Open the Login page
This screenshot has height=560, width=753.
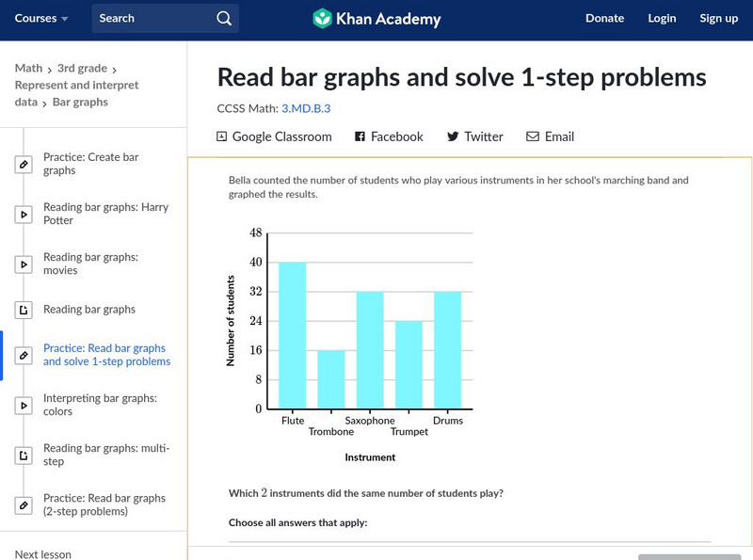662,18
